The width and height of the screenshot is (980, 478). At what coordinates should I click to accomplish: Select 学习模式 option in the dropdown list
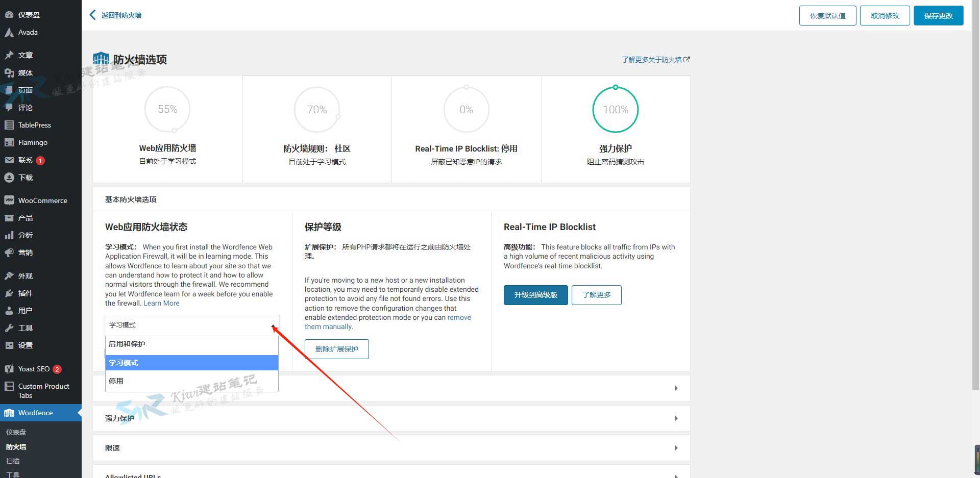[x=192, y=363]
